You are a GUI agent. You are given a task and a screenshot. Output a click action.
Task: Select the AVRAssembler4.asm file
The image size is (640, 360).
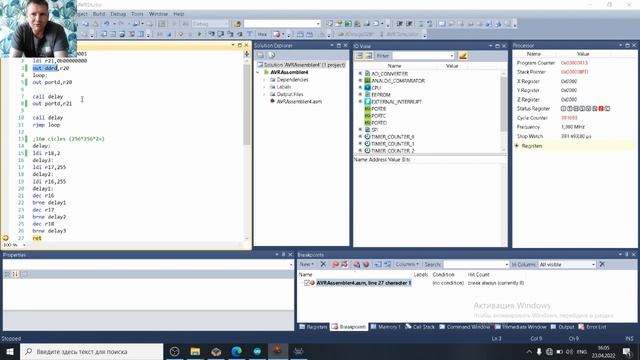[x=299, y=102]
